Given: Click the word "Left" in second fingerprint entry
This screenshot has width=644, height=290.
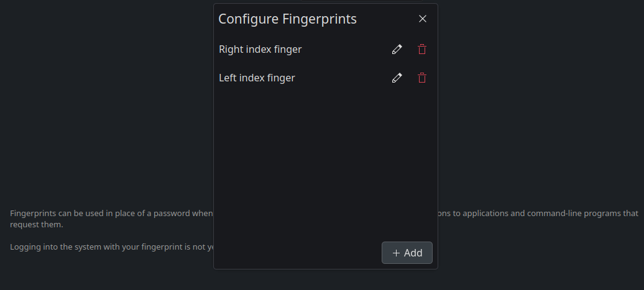Looking at the screenshot, I should (227, 78).
